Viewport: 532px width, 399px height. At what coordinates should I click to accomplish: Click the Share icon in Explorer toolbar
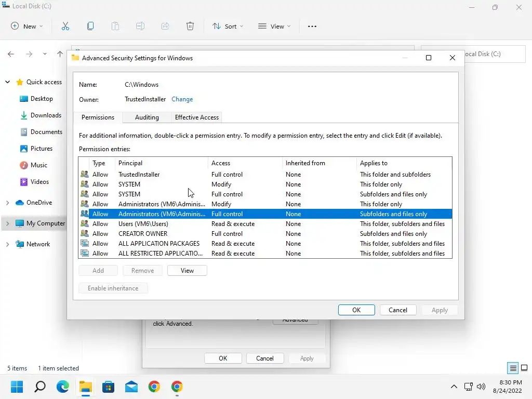pyautogui.click(x=165, y=26)
